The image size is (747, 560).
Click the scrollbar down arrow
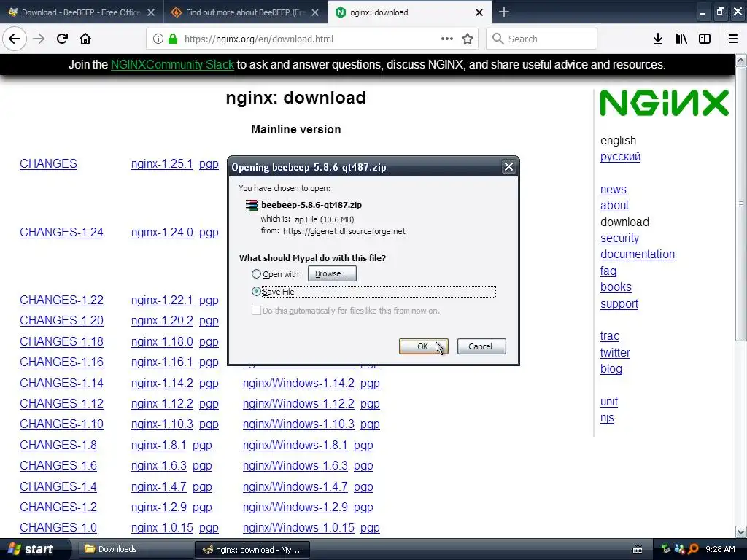(x=741, y=532)
